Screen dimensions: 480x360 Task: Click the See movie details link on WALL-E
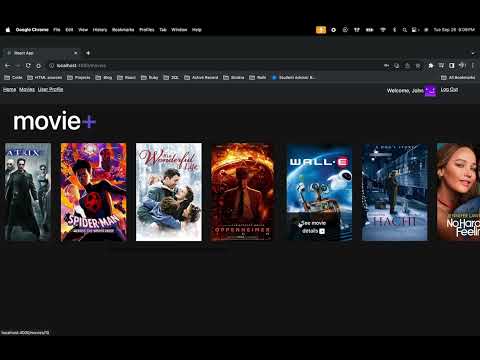tap(313, 227)
